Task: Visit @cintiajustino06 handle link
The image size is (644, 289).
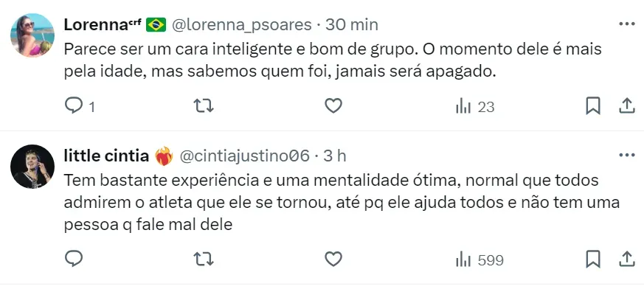Action: pyautogui.click(x=244, y=156)
